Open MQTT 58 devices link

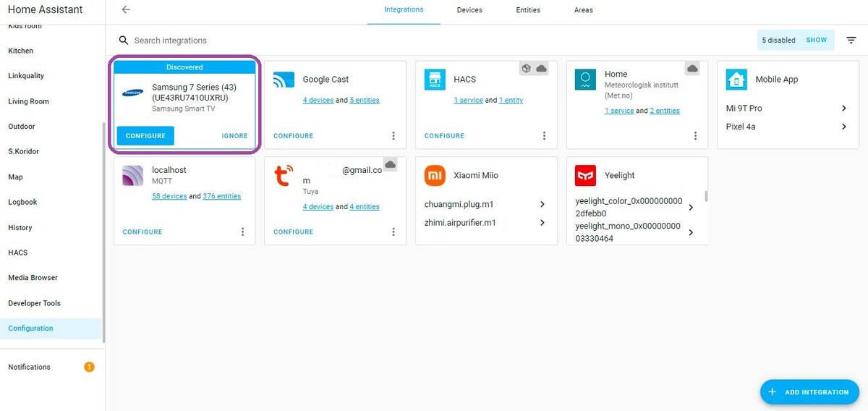click(x=169, y=196)
